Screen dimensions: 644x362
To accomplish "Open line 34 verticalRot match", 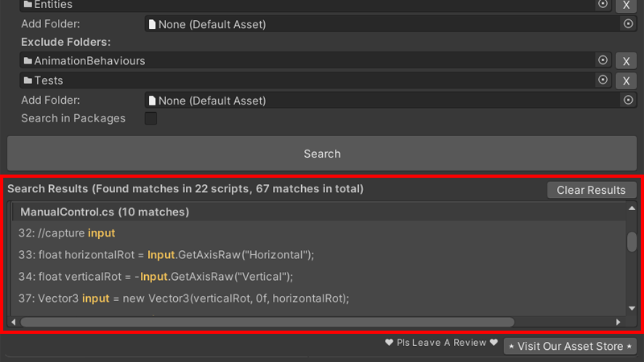I will (x=155, y=277).
